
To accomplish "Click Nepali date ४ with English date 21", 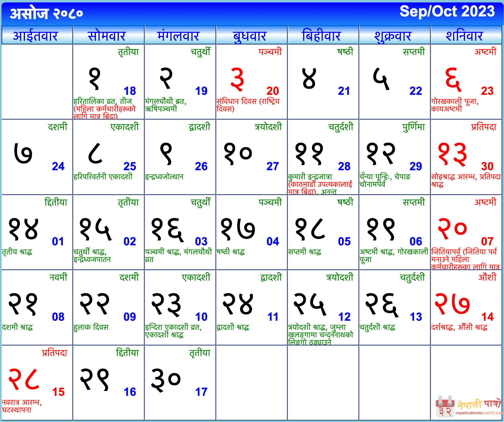I will click(x=309, y=78).
